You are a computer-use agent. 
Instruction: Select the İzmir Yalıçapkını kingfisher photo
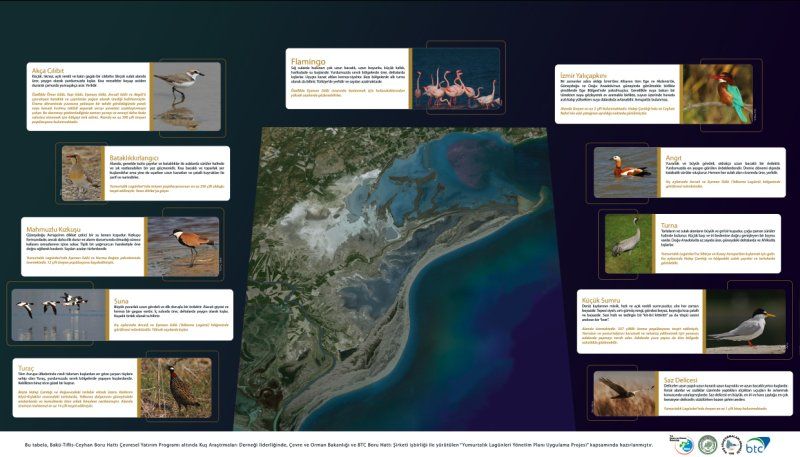[x=732, y=95]
